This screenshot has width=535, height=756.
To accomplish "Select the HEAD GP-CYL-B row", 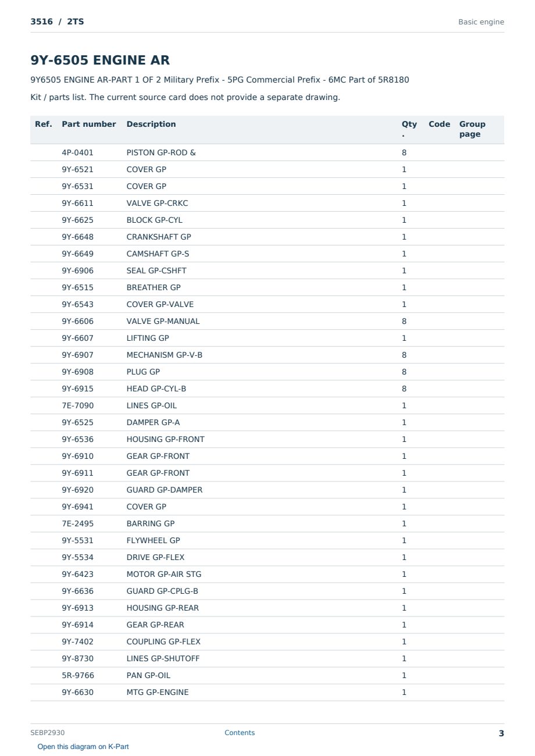I will [267, 389].
